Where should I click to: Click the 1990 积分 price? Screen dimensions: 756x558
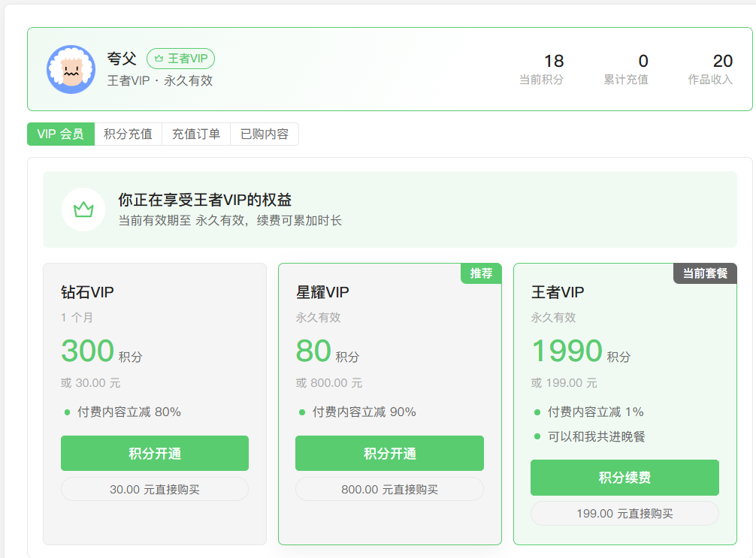click(x=581, y=351)
